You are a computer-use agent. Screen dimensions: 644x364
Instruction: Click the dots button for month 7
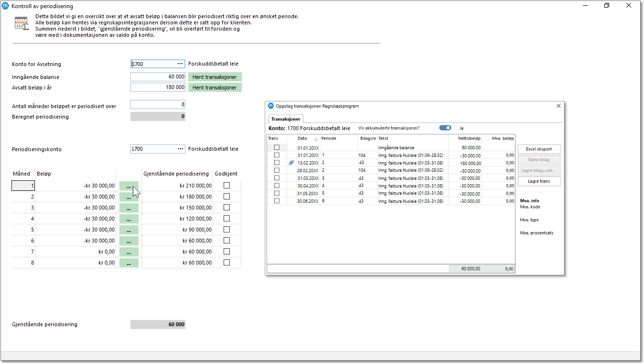(129, 252)
